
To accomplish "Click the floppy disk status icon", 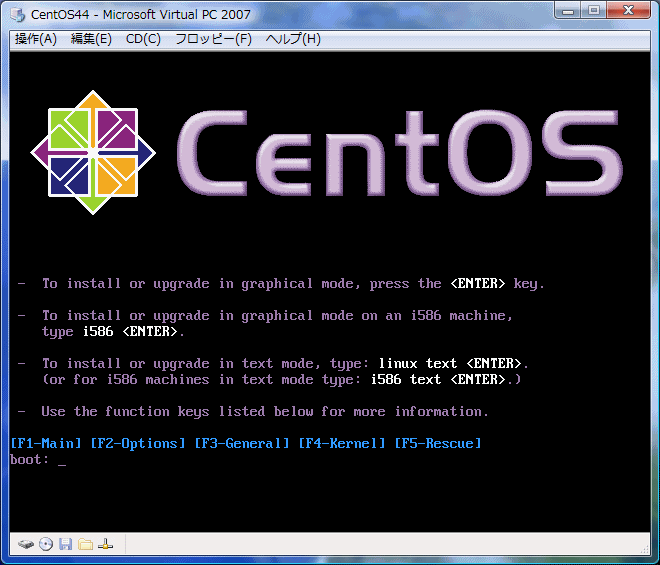I will (65, 544).
